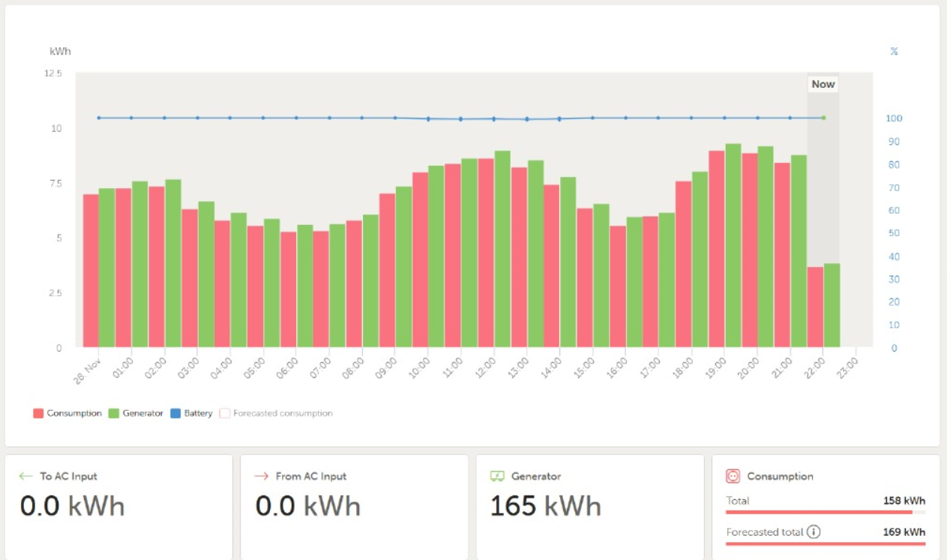Enable Forecasted consumption in the chart legend
Screen dimensions: 947x560
point(282,413)
